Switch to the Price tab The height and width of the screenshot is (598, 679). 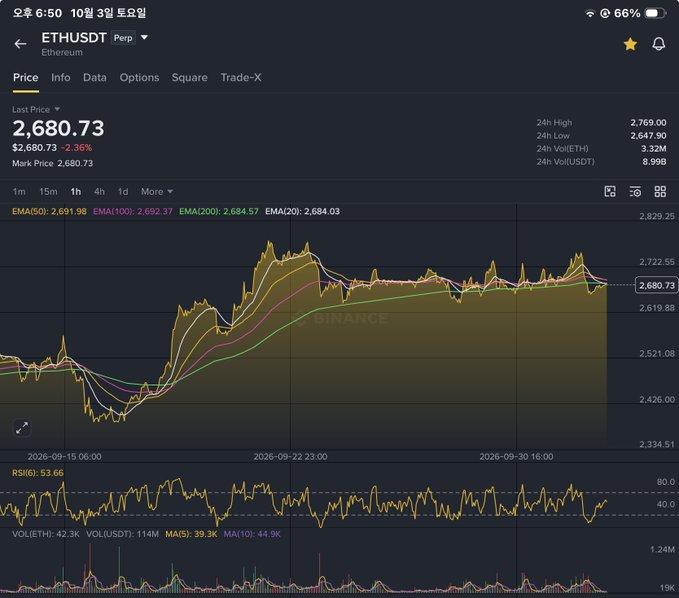coord(26,78)
